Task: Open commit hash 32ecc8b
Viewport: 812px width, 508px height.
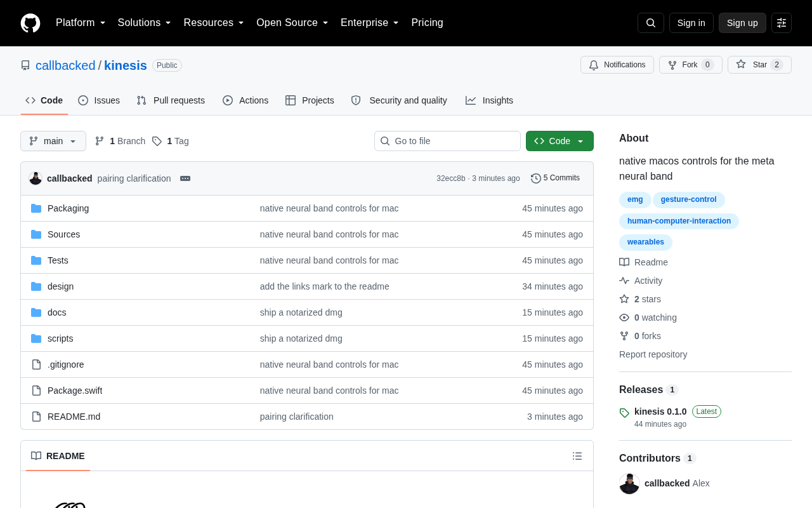Action: tap(451, 178)
